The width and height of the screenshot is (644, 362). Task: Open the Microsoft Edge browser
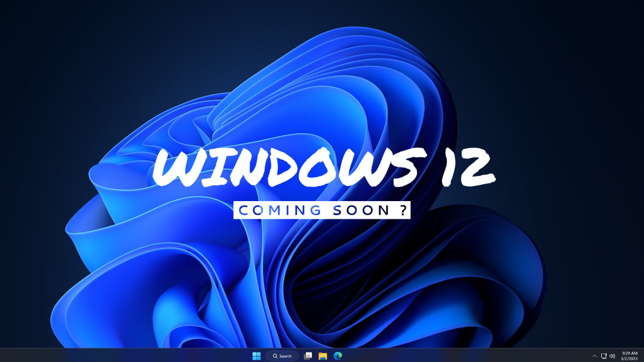point(338,356)
